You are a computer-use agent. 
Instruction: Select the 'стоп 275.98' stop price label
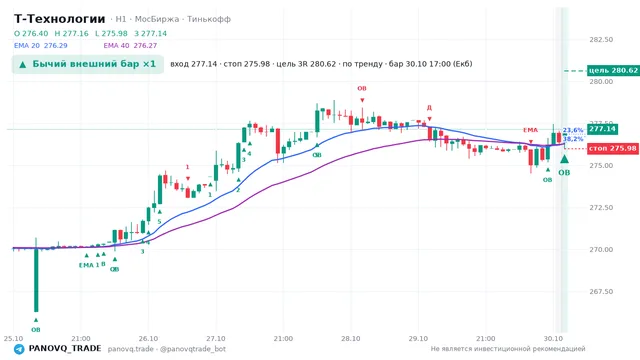click(613, 149)
